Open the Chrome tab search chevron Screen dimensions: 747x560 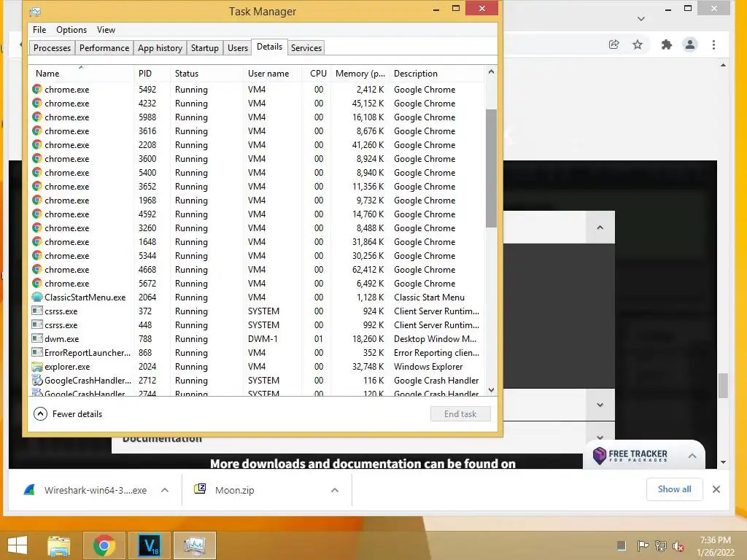pos(641,19)
